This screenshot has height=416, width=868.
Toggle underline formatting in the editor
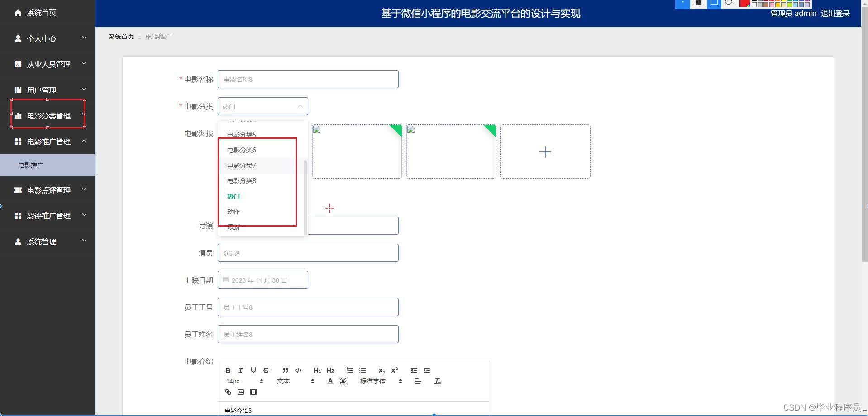click(x=253, y=370)
